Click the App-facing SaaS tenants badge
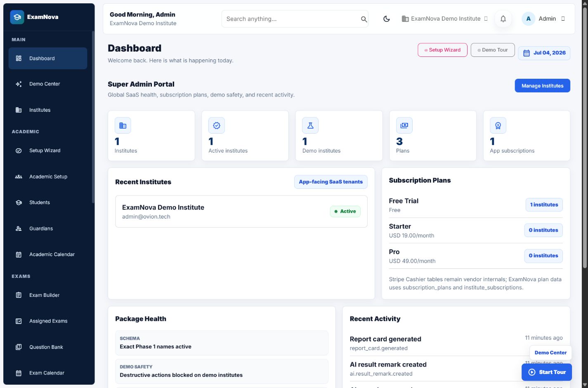588x388 pixels. pos(331,182)
